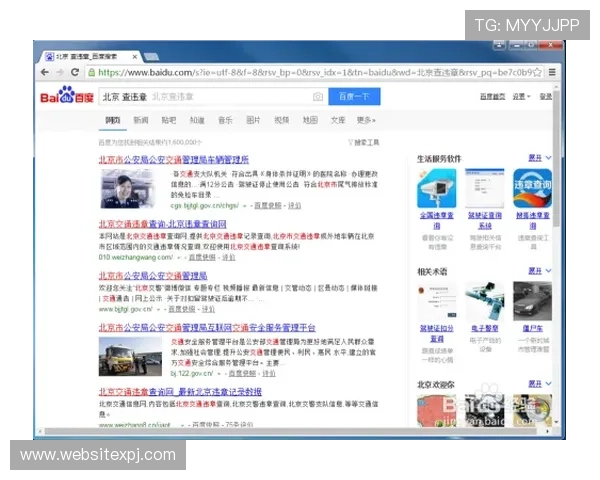Select the 贴吧 tab
Viewport: 600px width, 480px height.
(x=169, y=120)
